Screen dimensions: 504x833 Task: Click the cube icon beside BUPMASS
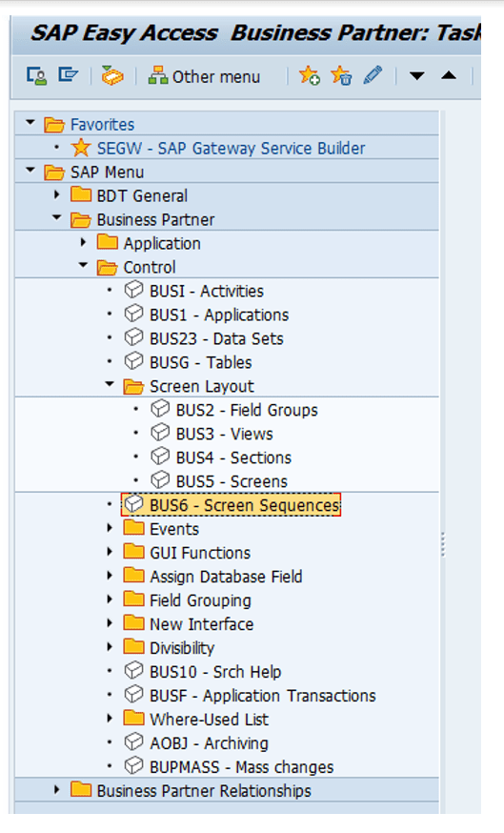[x=133, y=766]
